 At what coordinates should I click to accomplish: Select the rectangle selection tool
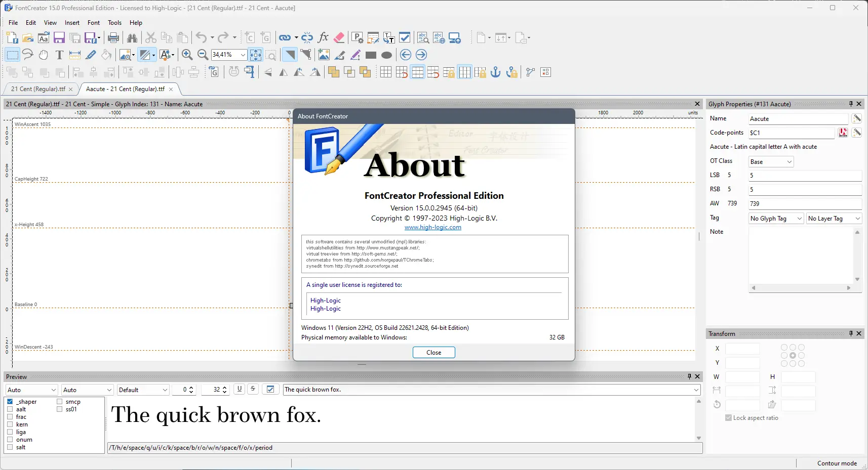12,55
